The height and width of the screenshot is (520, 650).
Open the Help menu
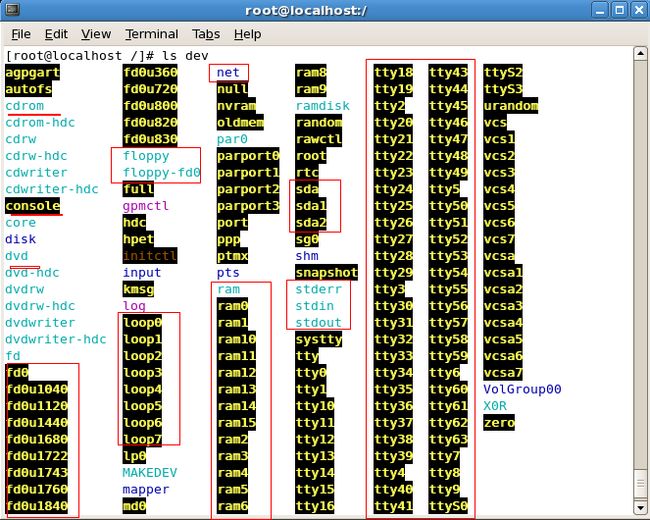(247, 34)
